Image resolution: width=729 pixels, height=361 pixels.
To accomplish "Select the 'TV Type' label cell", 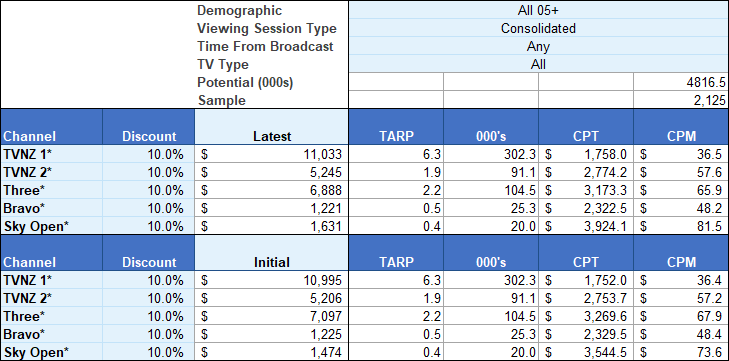I will coord(223,64).
